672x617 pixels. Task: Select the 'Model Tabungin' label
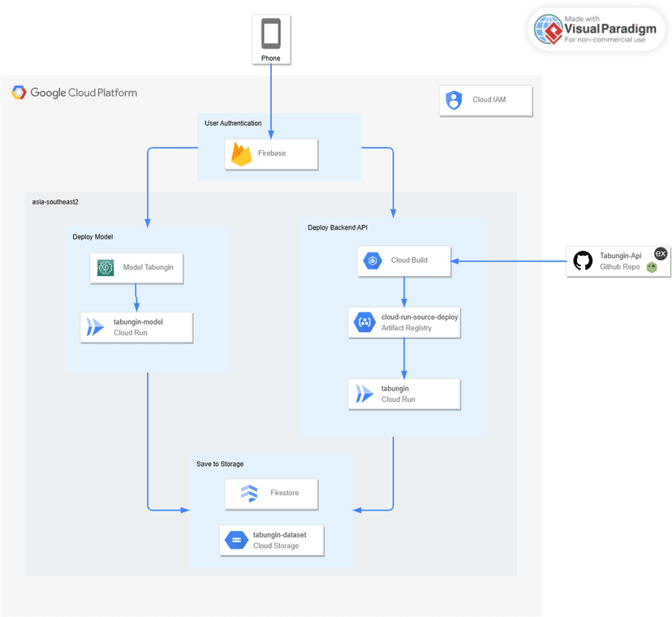[x=149, y=267]
